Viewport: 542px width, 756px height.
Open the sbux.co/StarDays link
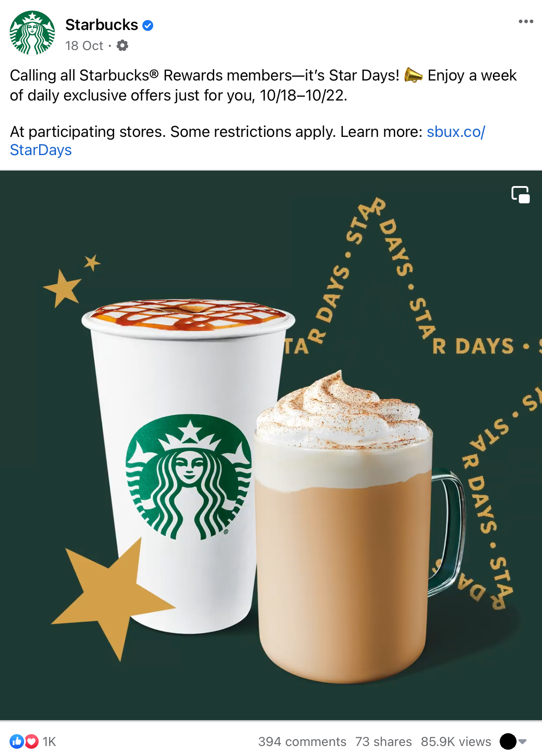click(248, 141)
